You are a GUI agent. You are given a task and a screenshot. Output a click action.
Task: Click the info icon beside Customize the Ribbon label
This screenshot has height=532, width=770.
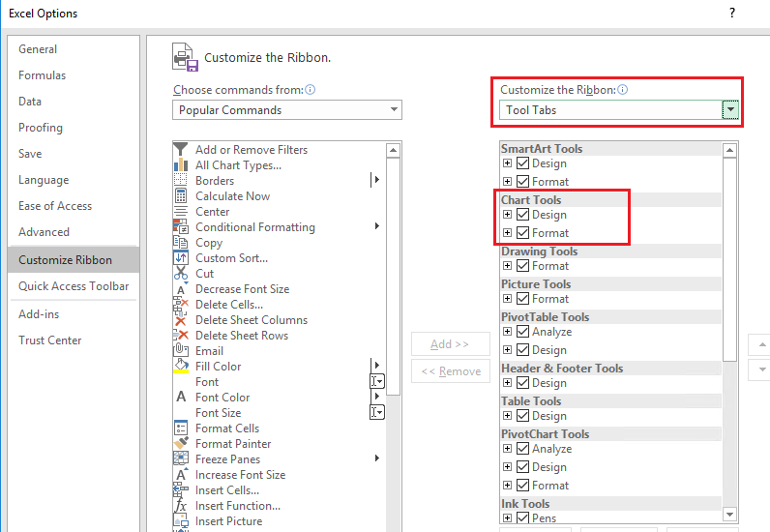622,89
